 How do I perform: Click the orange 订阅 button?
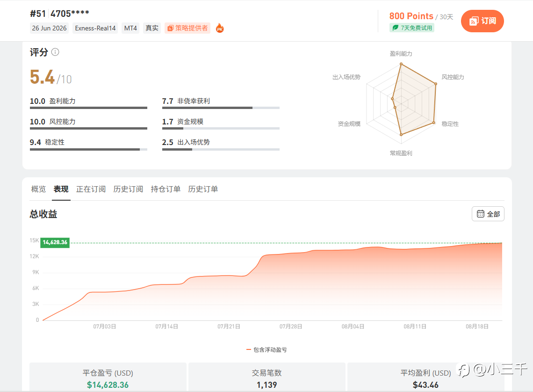click(x=483, y=21)
